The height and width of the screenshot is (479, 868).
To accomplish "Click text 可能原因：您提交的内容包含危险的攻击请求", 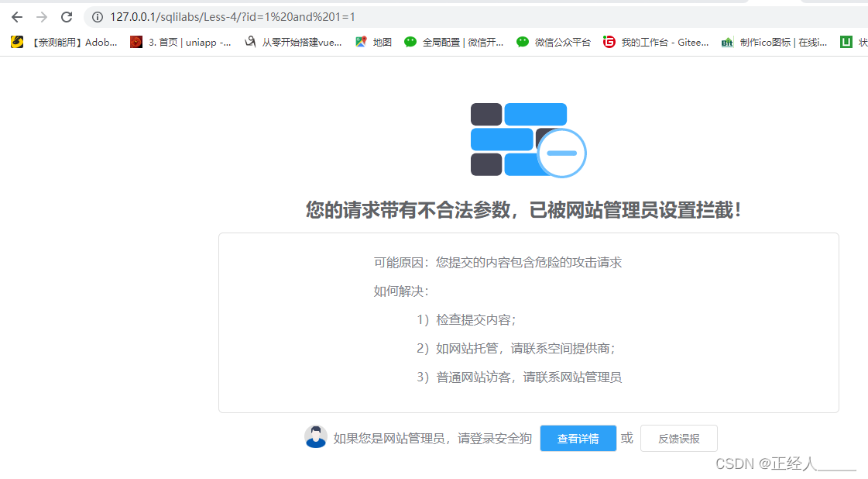I will pyautogui.click(x=498, y=262).
